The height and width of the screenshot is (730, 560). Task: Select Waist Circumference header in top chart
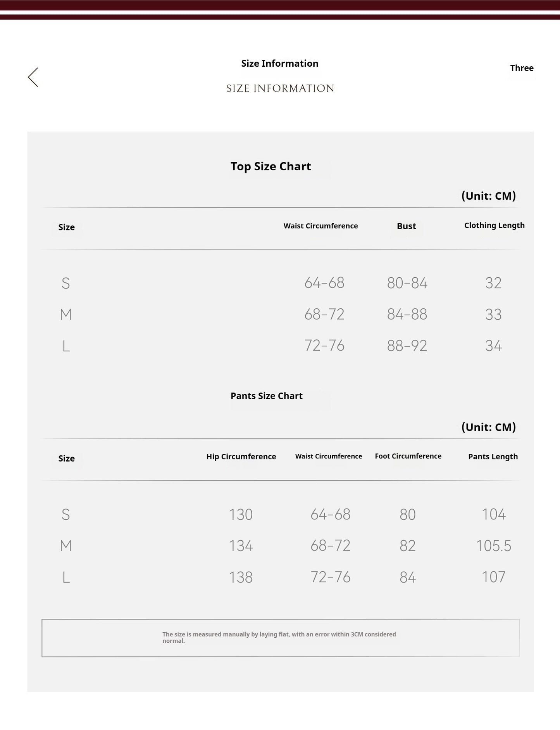(320, 226)
